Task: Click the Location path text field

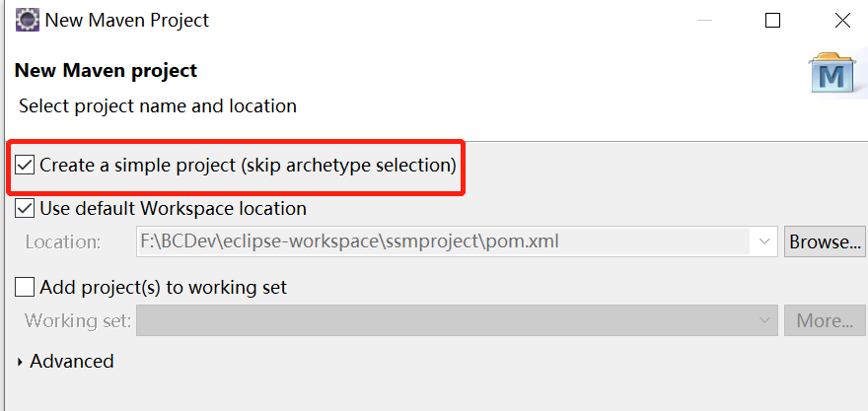Action: pyautogui.click(x=444, y=241)
